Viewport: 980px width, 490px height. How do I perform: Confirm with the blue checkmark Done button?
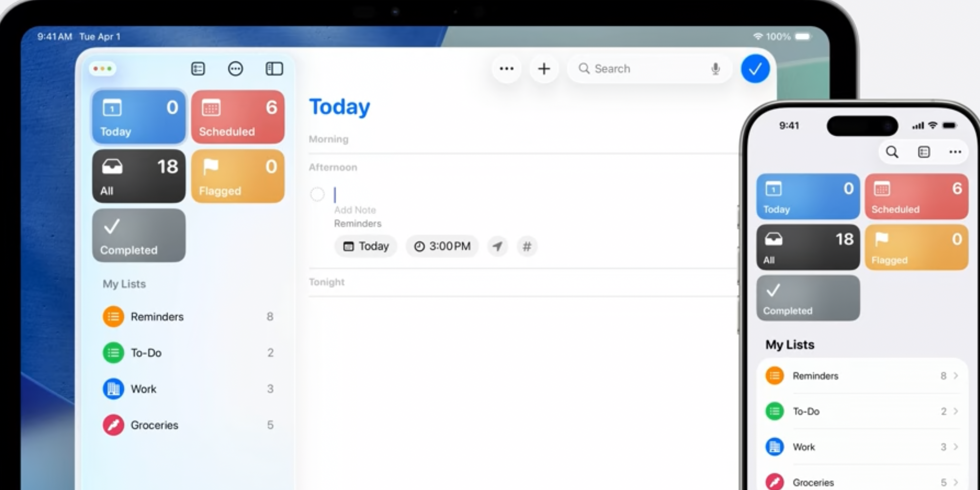tap(755, 69)
